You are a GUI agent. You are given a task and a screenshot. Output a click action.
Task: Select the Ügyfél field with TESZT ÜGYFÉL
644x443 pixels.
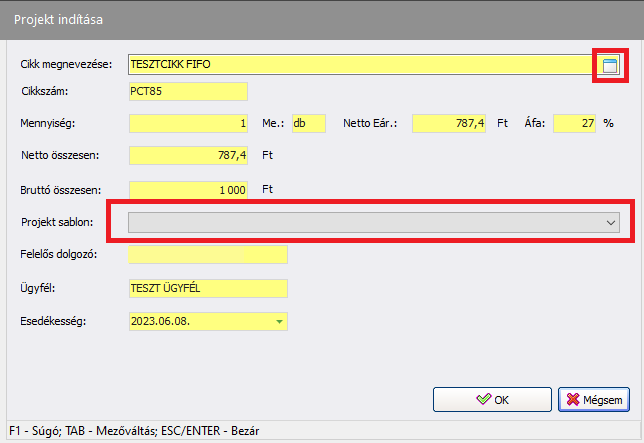pos(207,289)
